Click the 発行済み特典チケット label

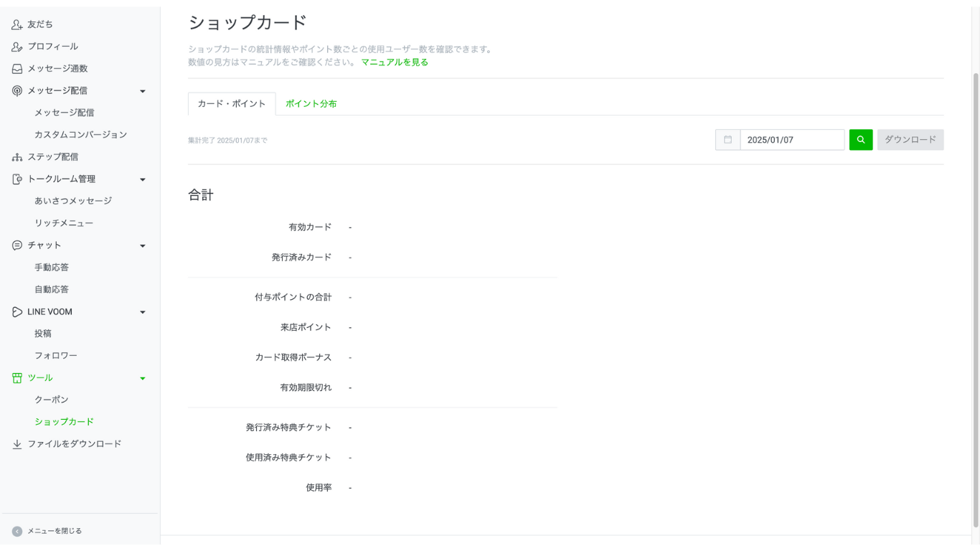(288, 428)
